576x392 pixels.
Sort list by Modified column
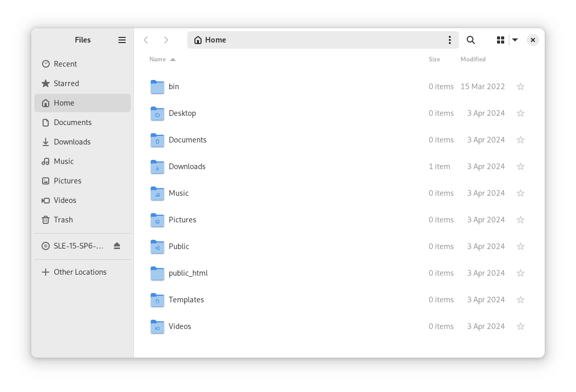click(472, 59)
